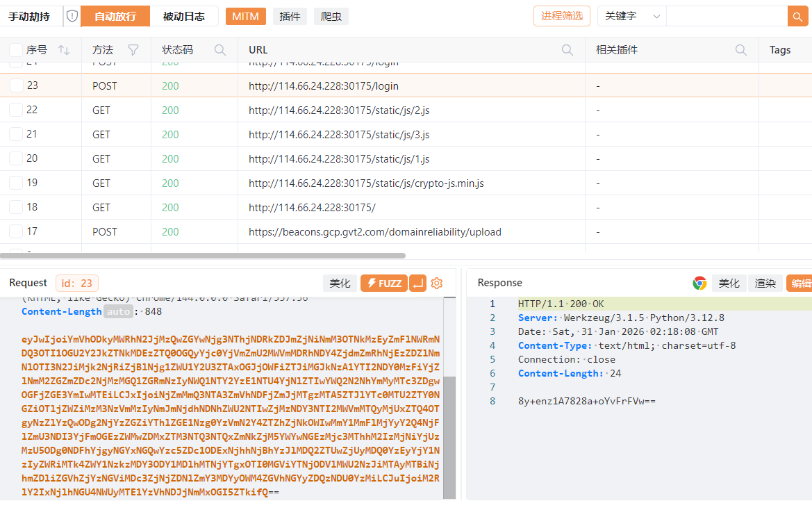Click the URL column search icon
Image resolution: width=812 pixels, height=510 pixels.
pos(567,50)
